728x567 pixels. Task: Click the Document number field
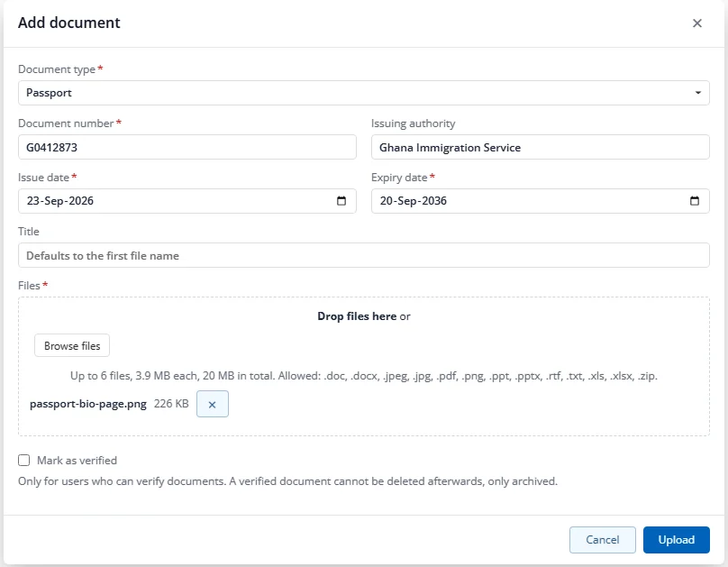187,147
